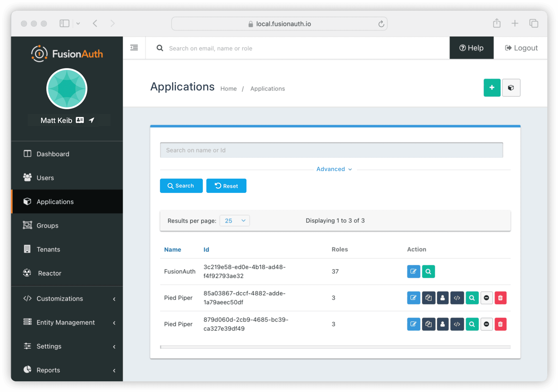Click the blue Search button
558x392 pixels.
(x=181, y=186)
